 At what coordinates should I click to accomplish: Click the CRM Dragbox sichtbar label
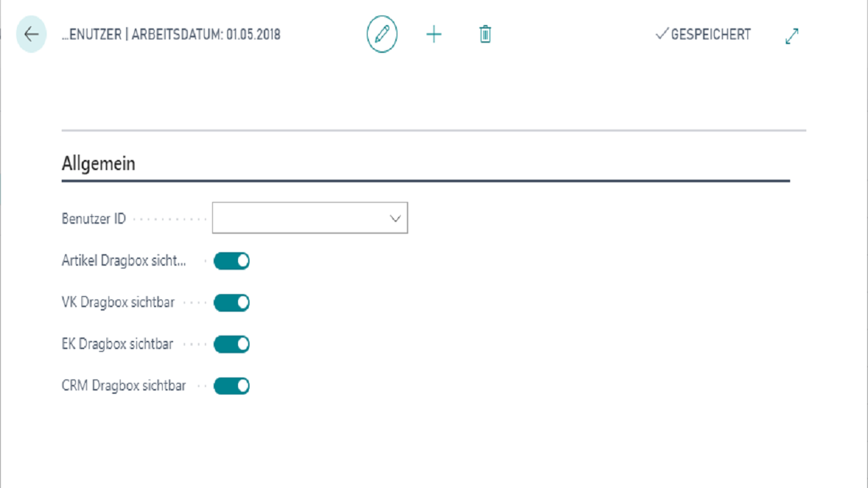(x=123, y=386)
